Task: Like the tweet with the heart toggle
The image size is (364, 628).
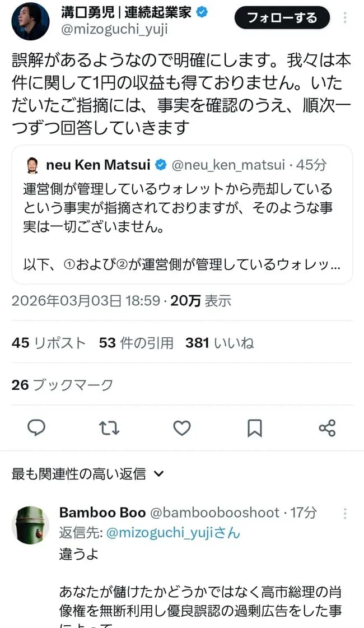Action: (182, 427)
